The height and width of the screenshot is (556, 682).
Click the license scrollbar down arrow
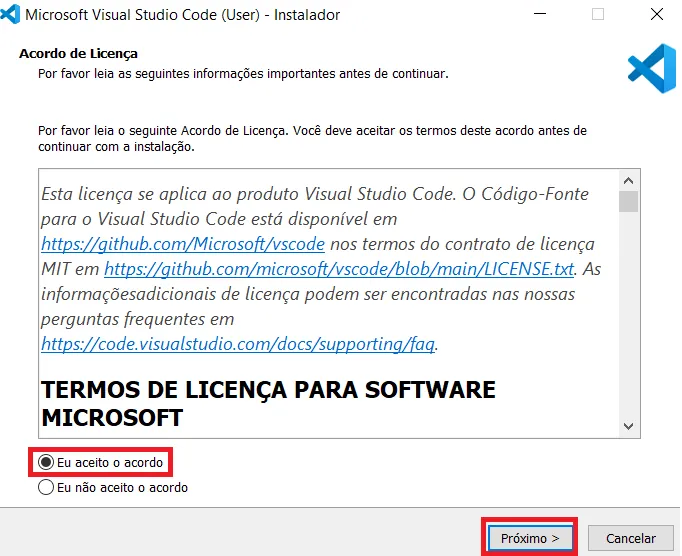pyautogui.click(x=629, y=426)
